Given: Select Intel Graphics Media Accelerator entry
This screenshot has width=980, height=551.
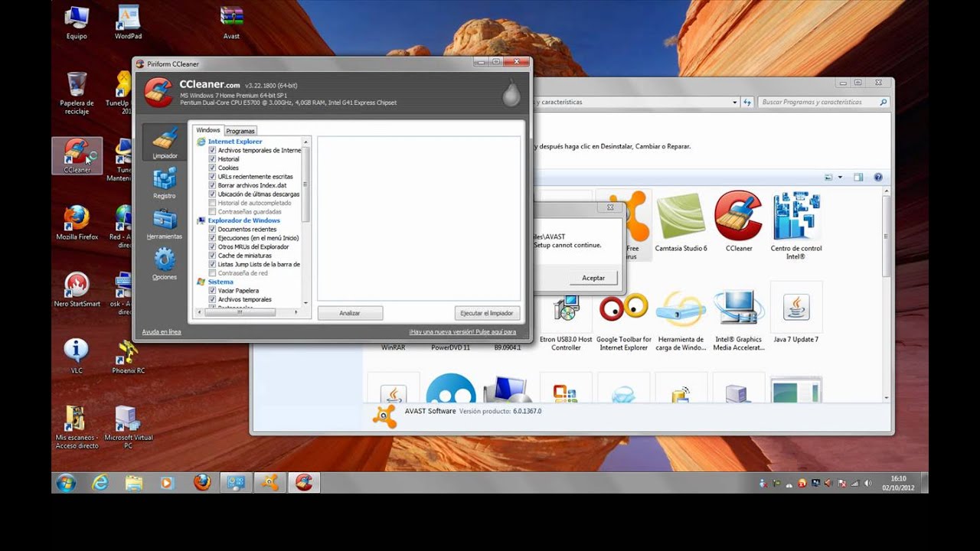Looking at the screenshot, I should [738, 320].
